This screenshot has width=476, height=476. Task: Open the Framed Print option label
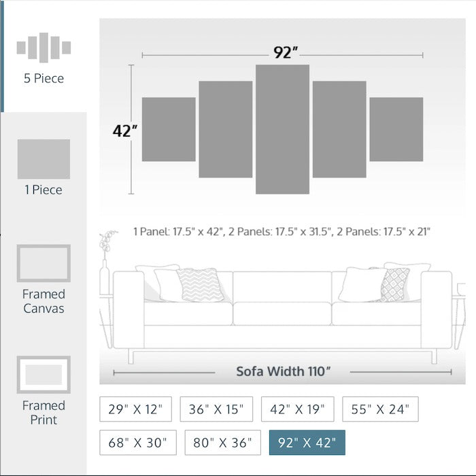click(44, 413)
